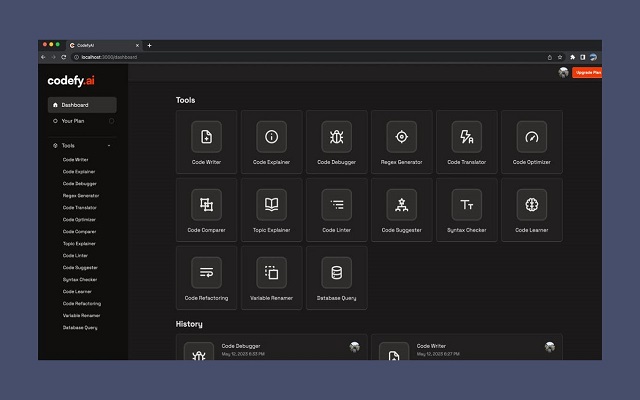Open the Code Debugger history entry
The width and height of the screenshot is (640, 400).
pos(271,349)
